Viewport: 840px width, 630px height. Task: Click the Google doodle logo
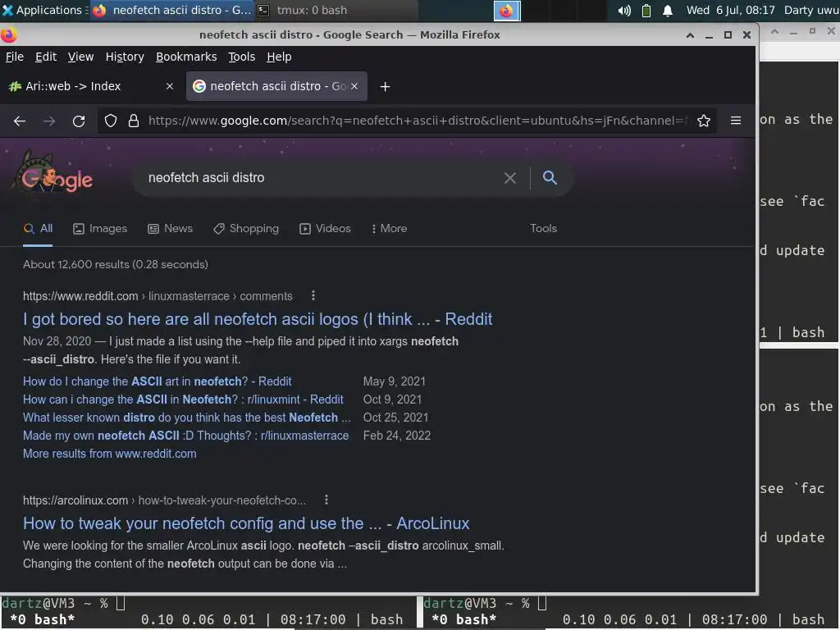pyautogui.click(x=53, y=174)
